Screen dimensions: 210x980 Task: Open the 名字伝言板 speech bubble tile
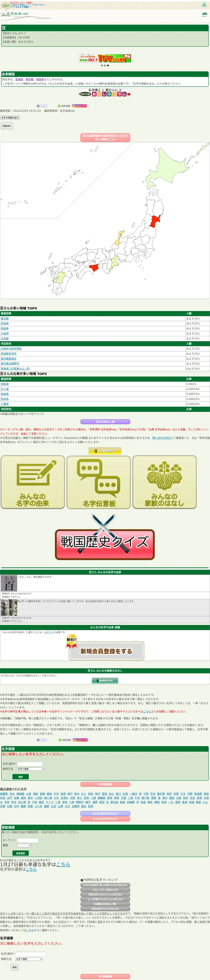(x=99, y=482)
